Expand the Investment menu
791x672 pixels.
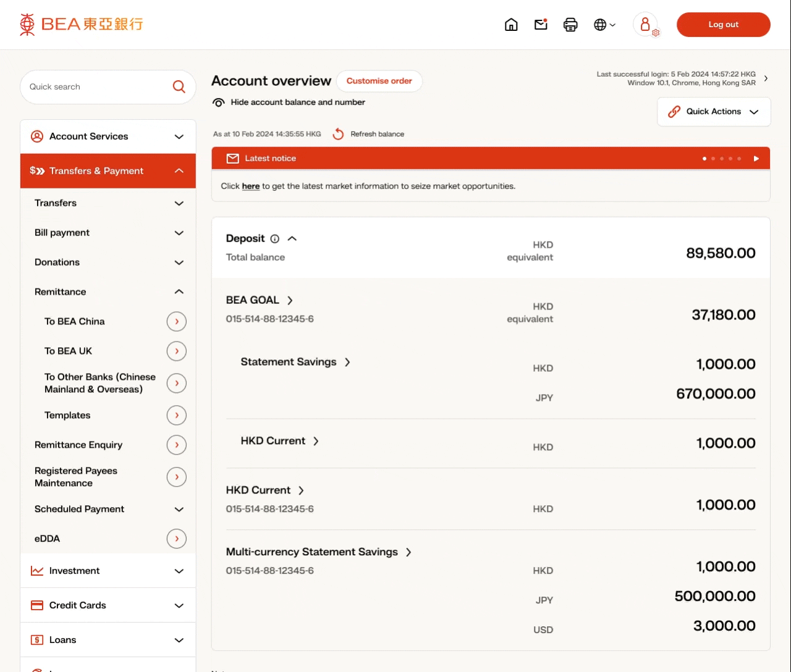tap(108, 571)
